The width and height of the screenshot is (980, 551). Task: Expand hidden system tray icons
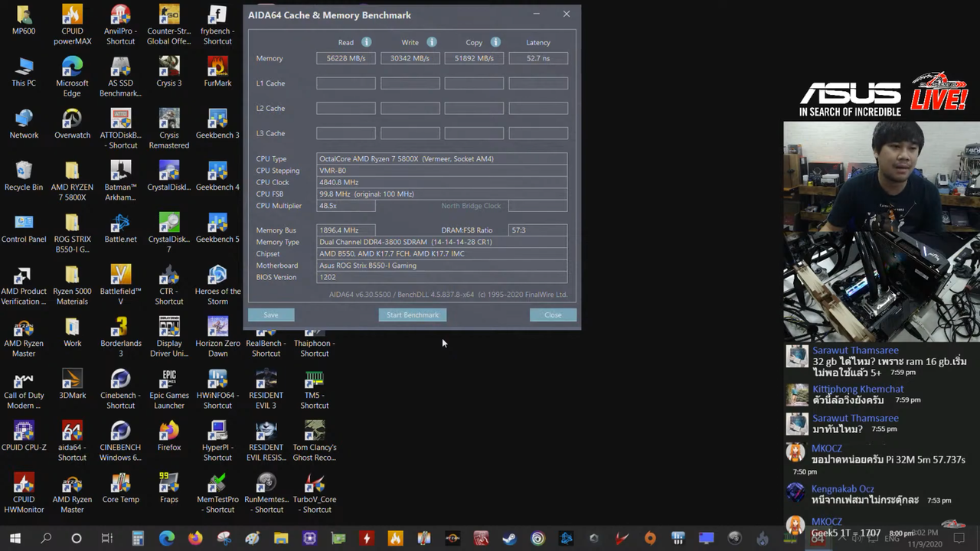[x=842, y=538]
